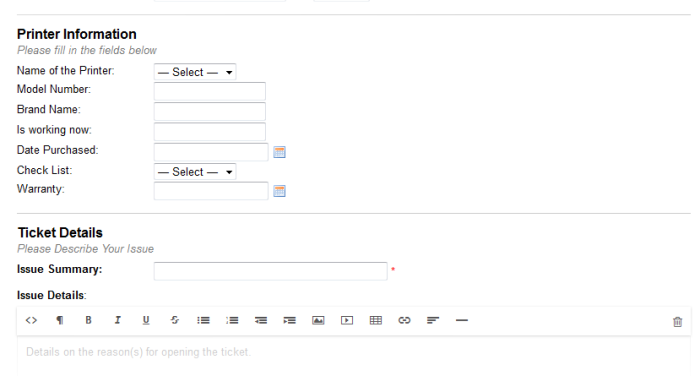Apply italic formatting in editor toolbar
The width and height of the screenshot is (700, 376).
117,320
